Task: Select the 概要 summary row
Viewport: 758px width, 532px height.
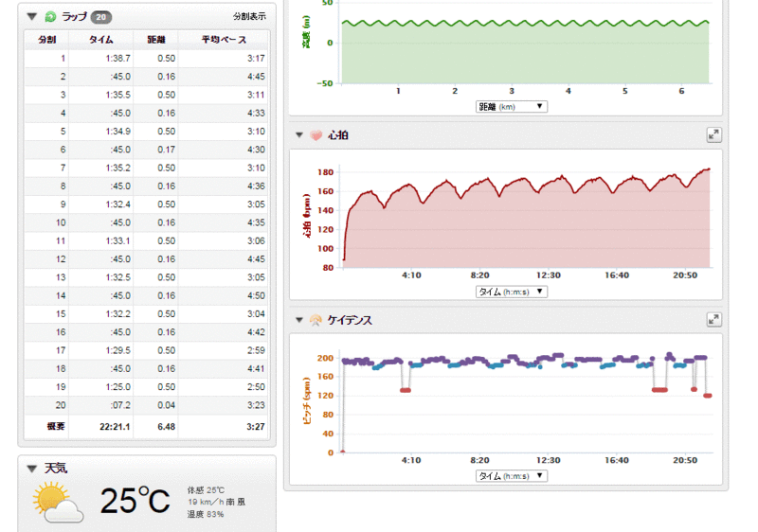Action: [147, 427]
